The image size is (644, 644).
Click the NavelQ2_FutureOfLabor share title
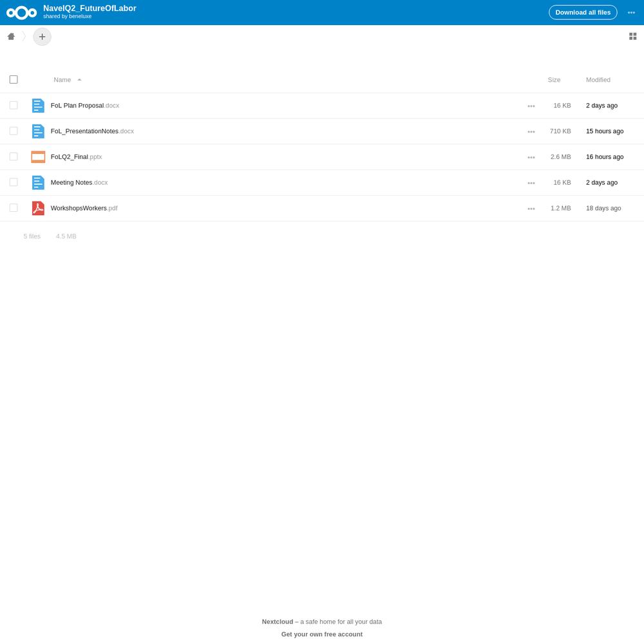(x=90, y=8)
